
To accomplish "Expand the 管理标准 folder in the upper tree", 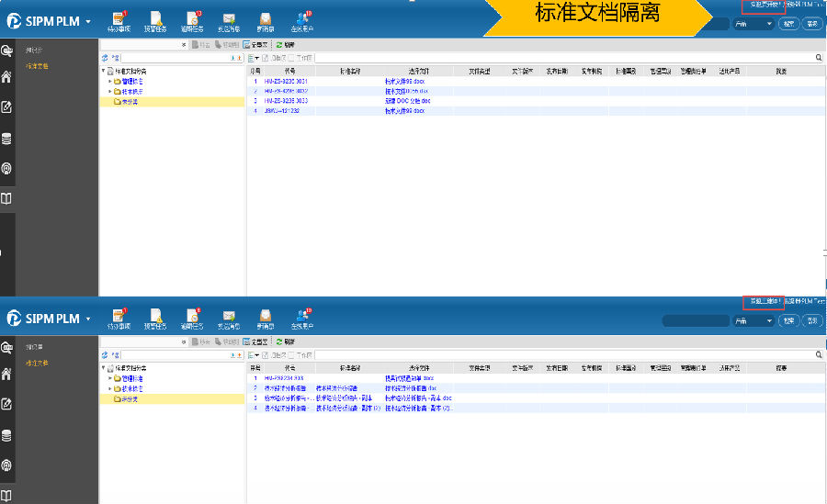I will (110, 81).
